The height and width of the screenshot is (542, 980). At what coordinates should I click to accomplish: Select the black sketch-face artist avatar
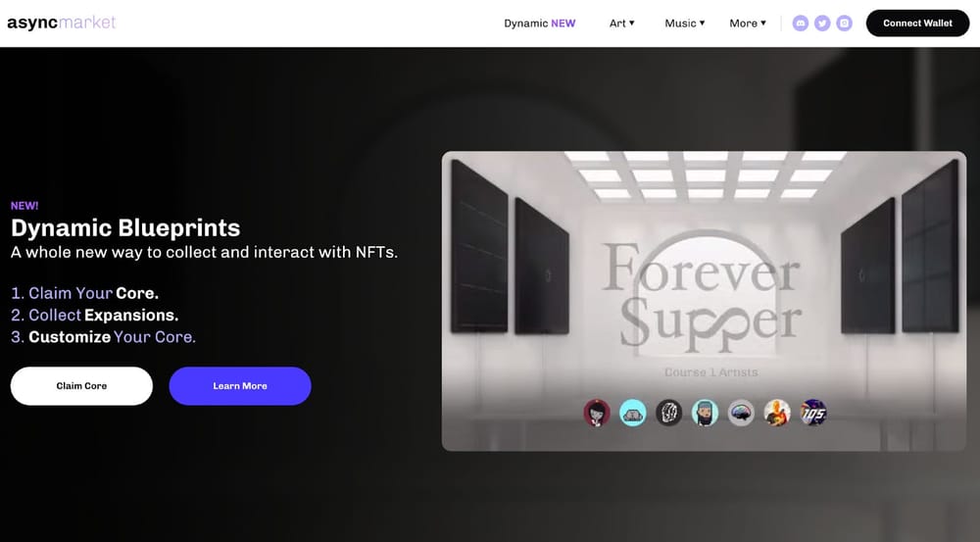tap(668, 414)
